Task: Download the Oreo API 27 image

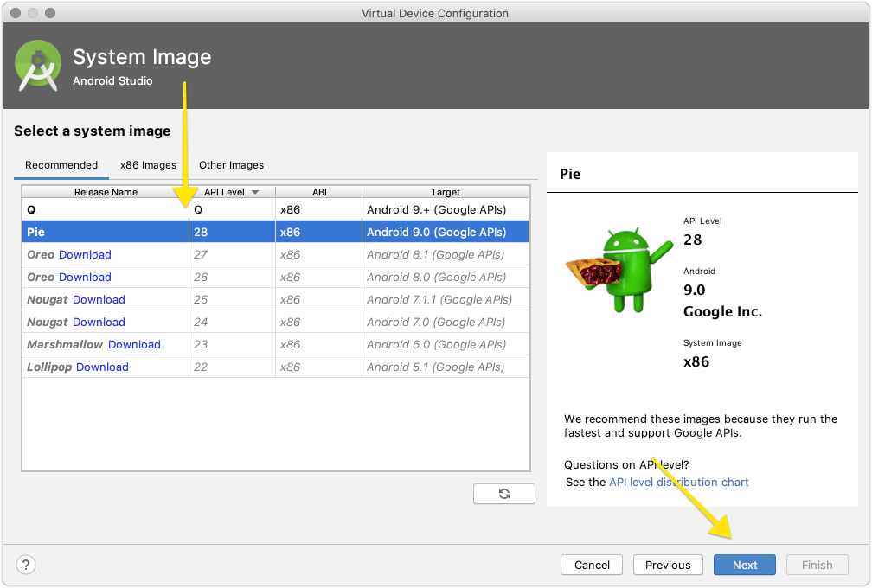Action: click(85, 254)
